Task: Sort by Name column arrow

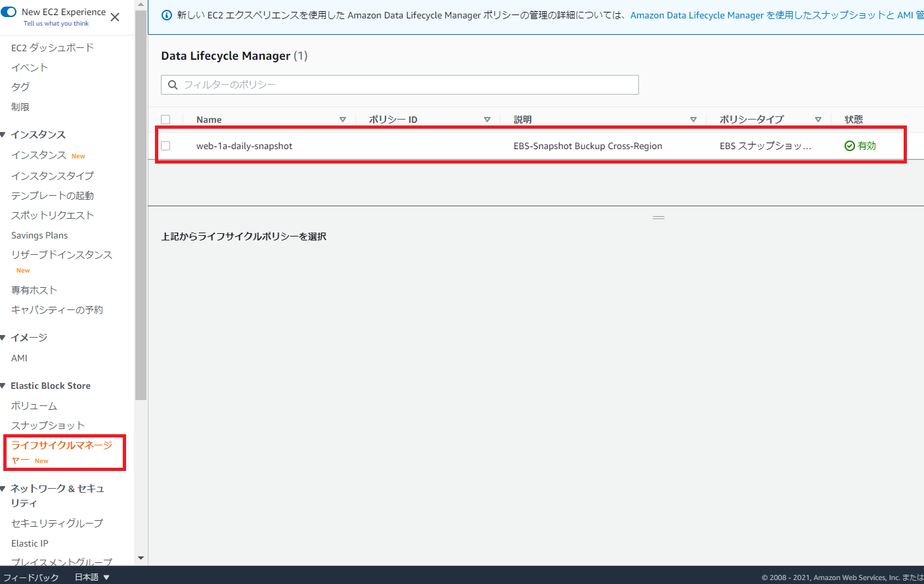Action: 343,120
